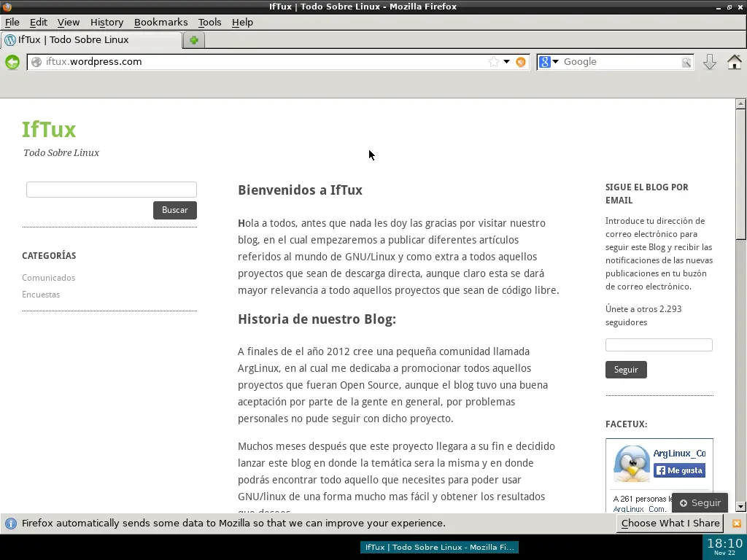Click the CATEGORÍAS heading

click(x=49, y=256)
